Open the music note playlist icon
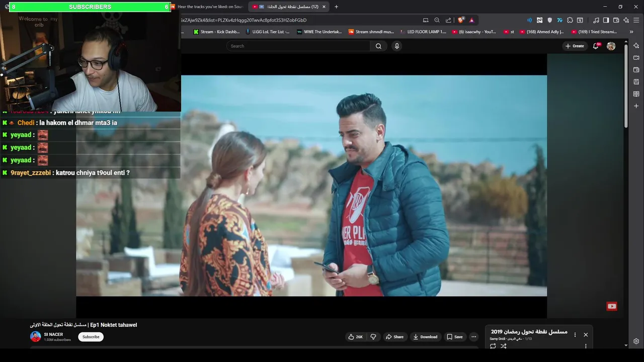Image resolution: width=644 pixels, height=362 pixels. click(x=596, y=20)
